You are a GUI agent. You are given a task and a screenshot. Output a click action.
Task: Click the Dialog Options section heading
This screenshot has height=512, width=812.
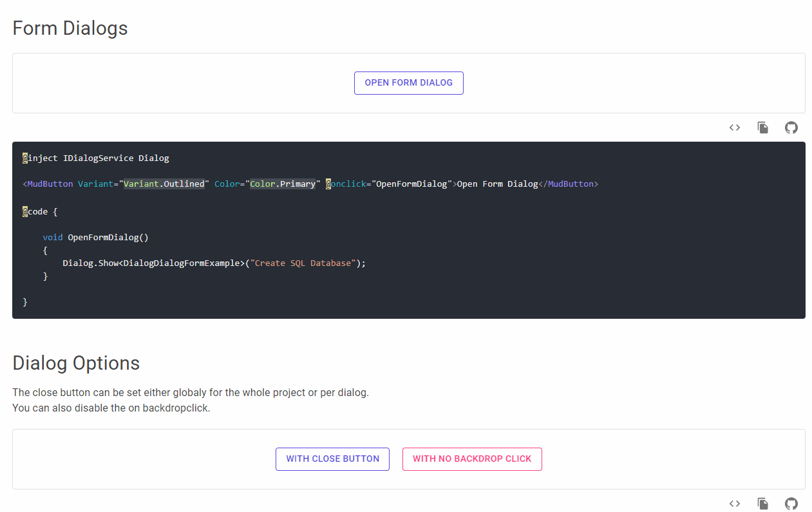tap(76, 363)
